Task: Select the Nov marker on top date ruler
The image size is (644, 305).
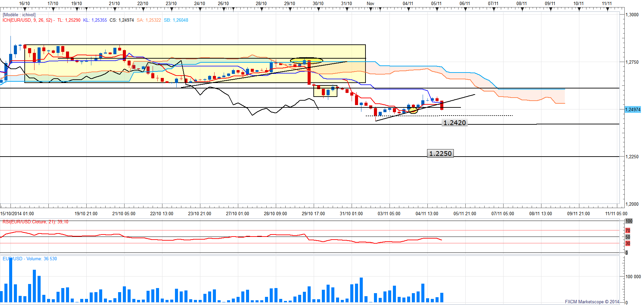Action: pyautogui.click(x=371, y=4)
